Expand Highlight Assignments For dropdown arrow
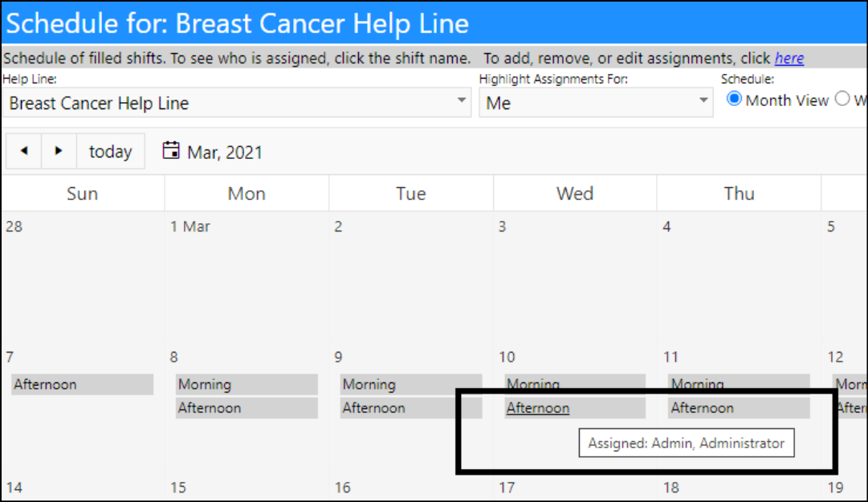The width and height of the screenshot is (868, 502). (703, 100)
